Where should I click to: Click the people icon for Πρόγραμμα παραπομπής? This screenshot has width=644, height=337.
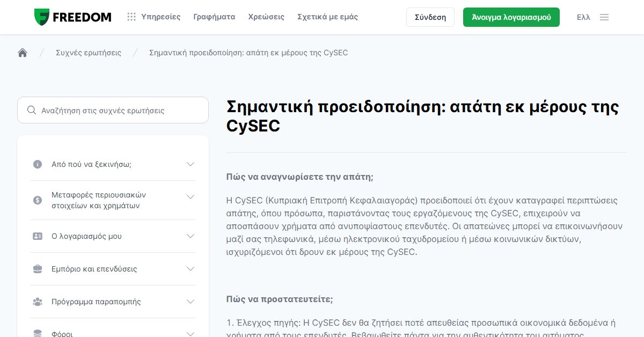point(38,302)
